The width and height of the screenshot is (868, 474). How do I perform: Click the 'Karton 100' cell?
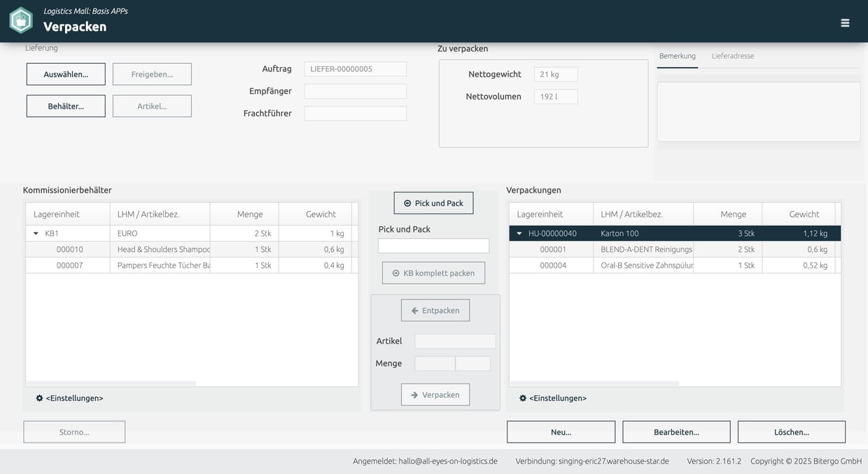click(643, 233)
